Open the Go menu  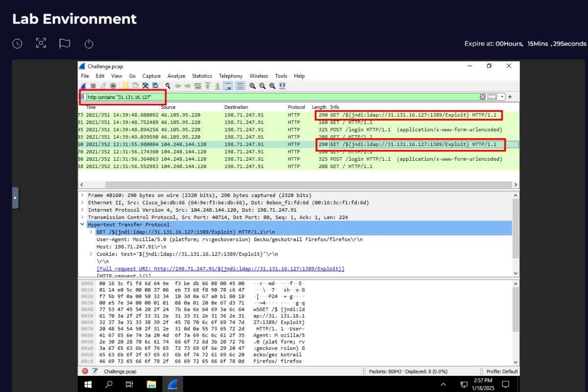click(x=132, y=76)
